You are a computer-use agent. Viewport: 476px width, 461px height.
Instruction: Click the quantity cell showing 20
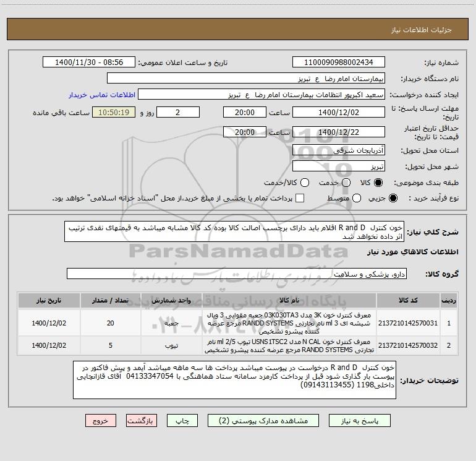pos(111,323)
